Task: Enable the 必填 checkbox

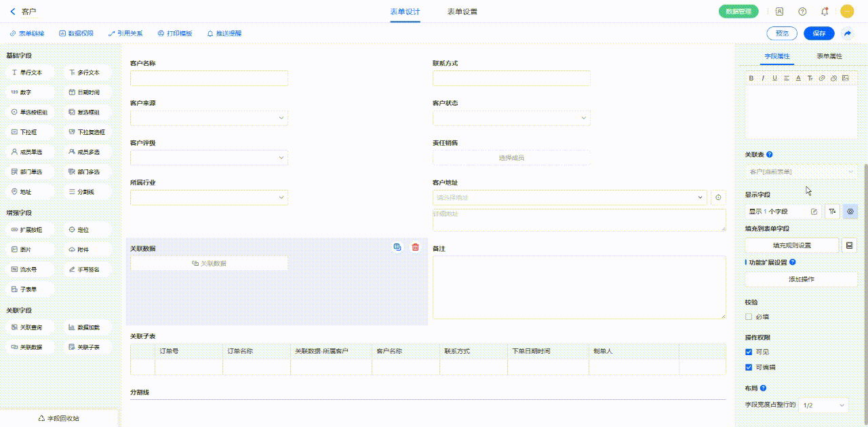Action: pyautogui.click(x=749, y=317)
